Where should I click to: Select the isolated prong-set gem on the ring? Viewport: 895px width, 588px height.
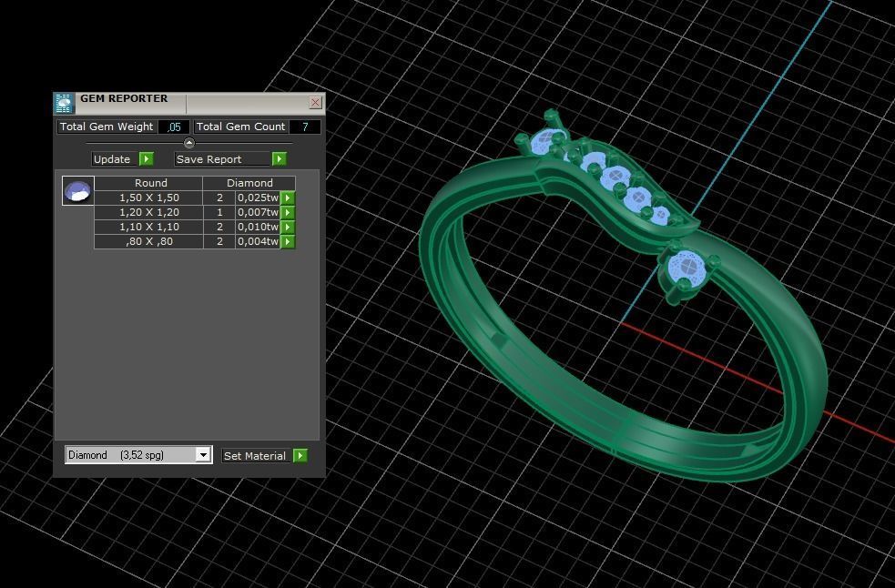click(x=688, y=268)
